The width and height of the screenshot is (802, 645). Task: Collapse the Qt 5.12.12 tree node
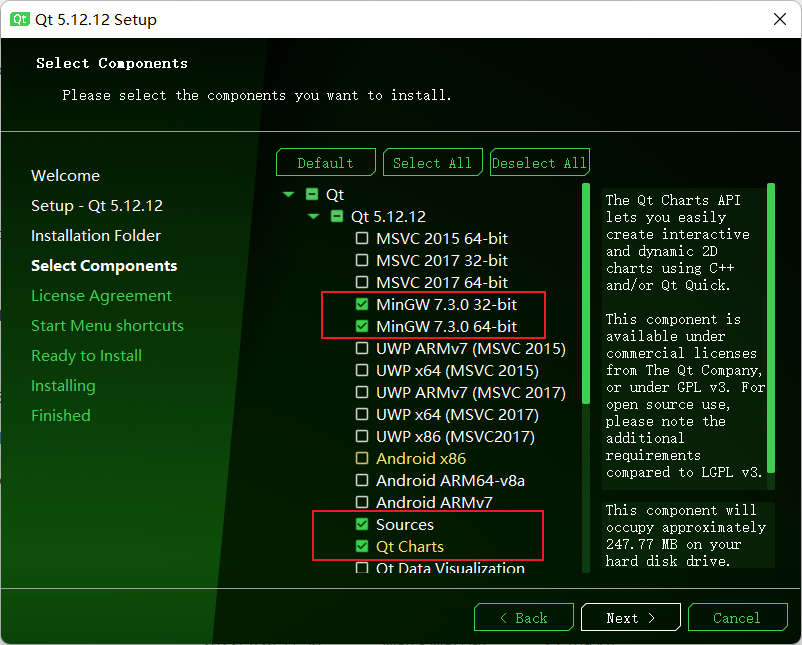pyautogui.click(x=314, y=216)
